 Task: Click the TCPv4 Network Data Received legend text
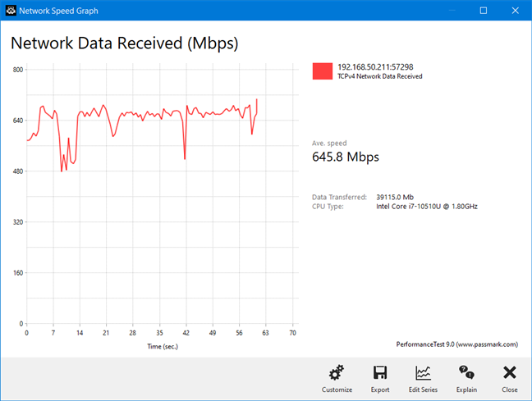(379, 76)
